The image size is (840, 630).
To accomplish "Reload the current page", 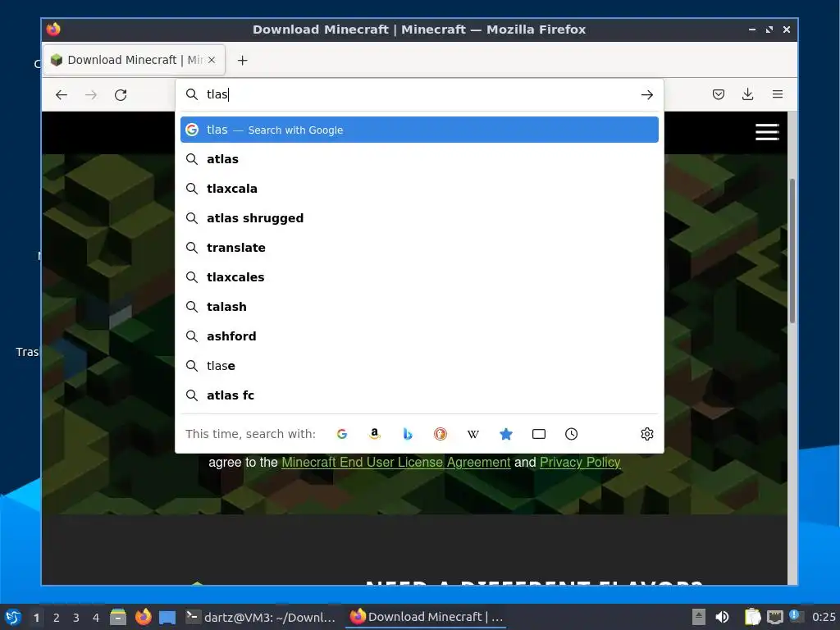I will pyautogui.click(x=121, y=95).
